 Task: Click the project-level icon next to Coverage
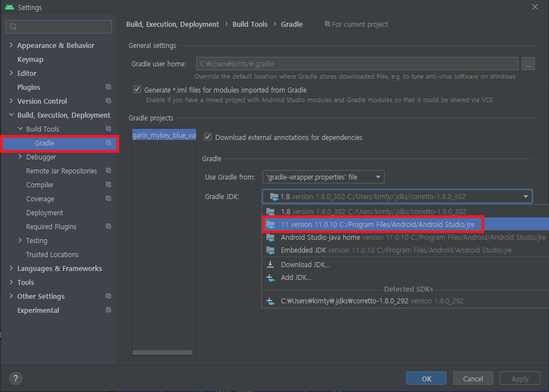(109, 199)
